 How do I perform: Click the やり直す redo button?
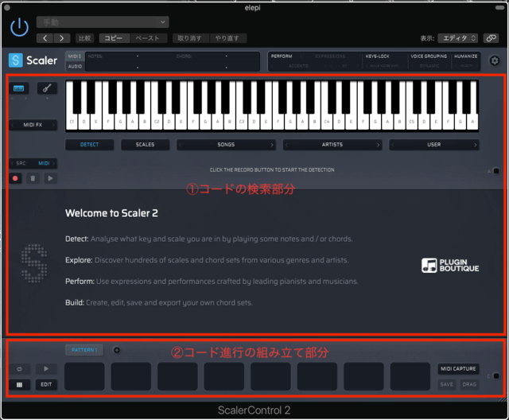click(228, 38)
